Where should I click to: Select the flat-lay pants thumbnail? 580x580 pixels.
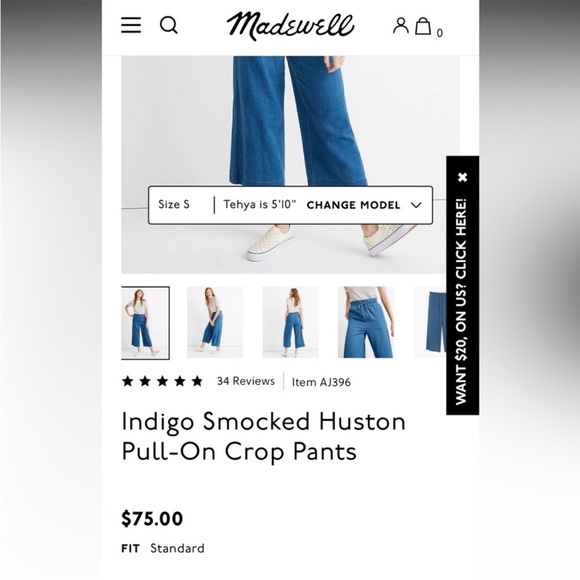[x=429, y=322]
